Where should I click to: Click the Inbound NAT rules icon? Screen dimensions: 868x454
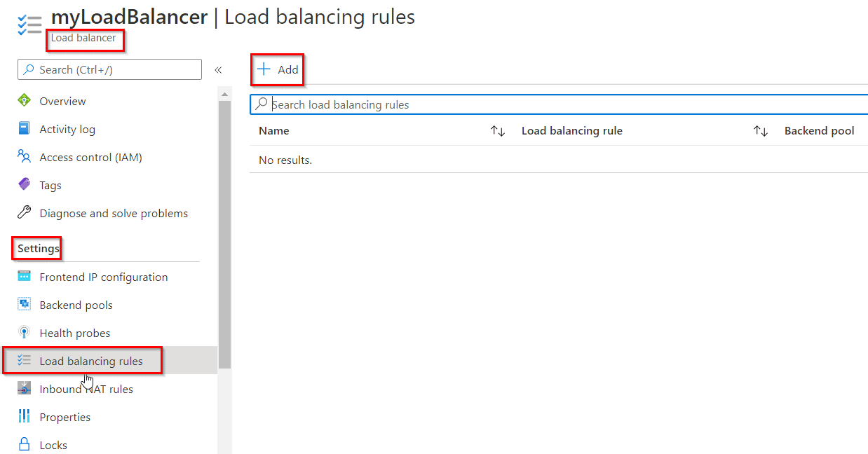click(24, 389)
